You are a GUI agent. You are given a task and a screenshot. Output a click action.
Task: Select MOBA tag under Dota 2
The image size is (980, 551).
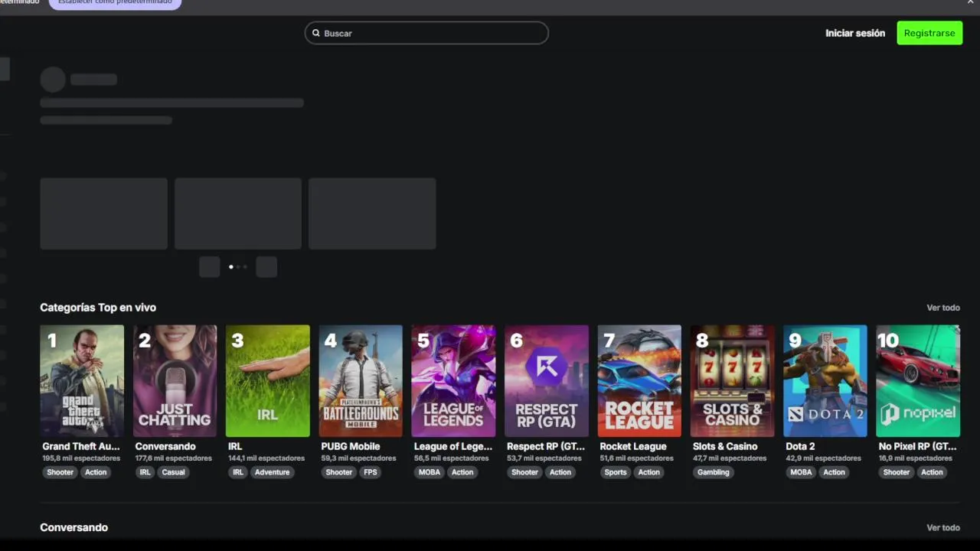coord(801,472)
